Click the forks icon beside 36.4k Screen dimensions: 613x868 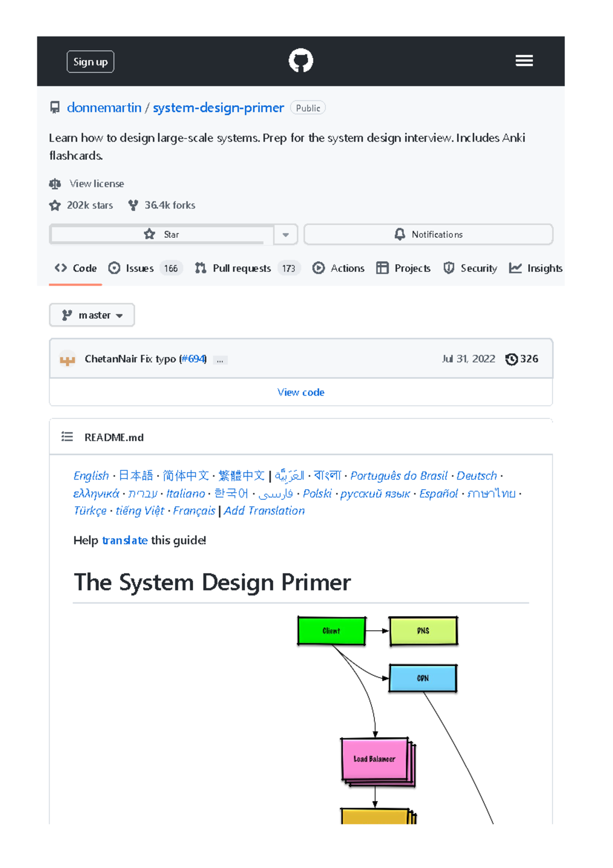click(x=133, y=205)
